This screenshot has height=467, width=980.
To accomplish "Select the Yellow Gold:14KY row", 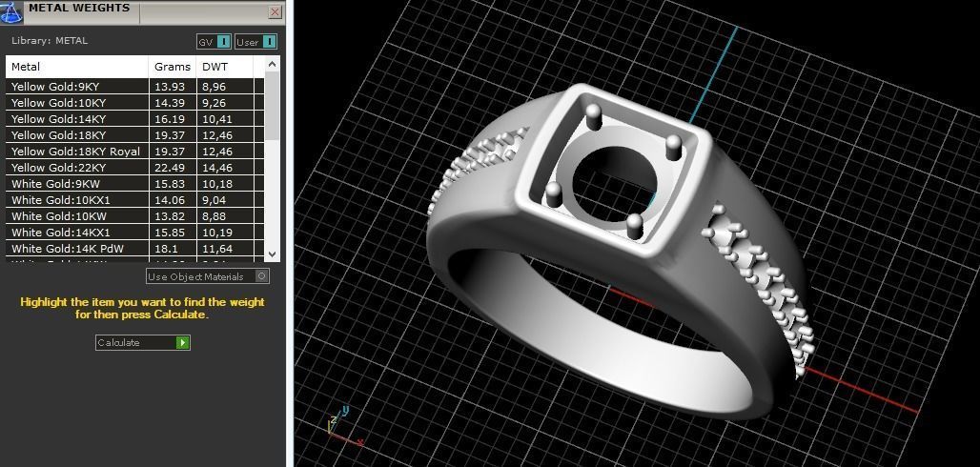I will tap(135, 119).
